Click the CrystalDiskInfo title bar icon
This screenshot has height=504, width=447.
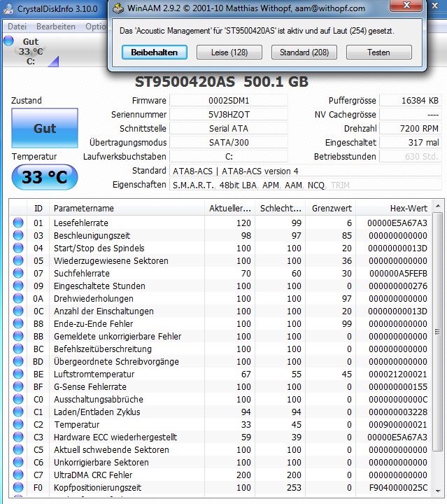pyautogui.click(x=8, y=8)
